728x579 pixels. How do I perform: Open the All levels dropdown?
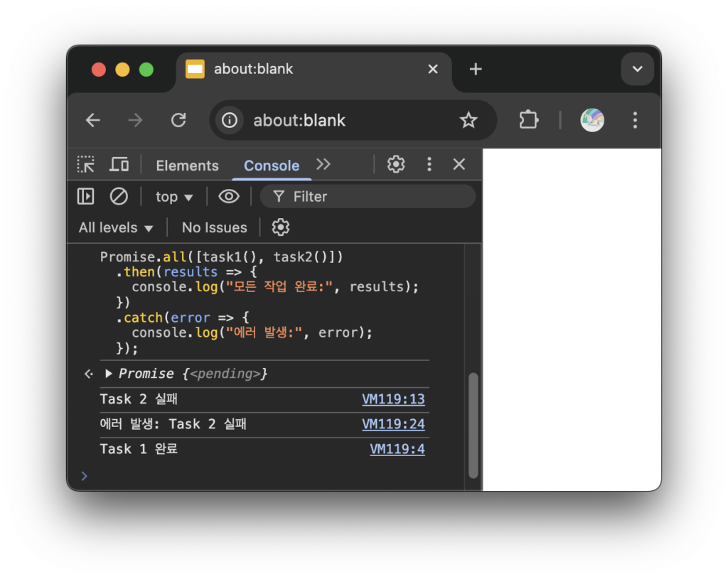tap(116, 228)
